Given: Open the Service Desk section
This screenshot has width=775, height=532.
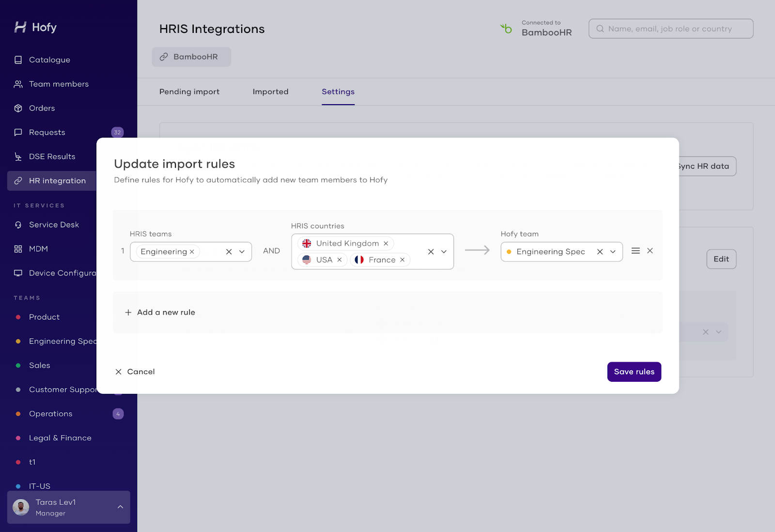Looking at the screenshot, I should coord(54,224).
